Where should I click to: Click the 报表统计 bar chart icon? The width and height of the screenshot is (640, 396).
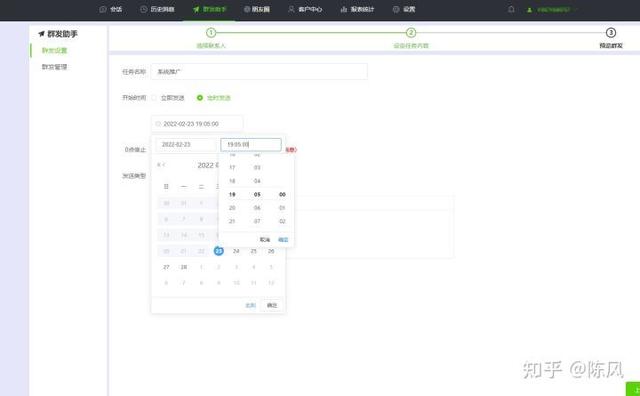click(344, 9)
